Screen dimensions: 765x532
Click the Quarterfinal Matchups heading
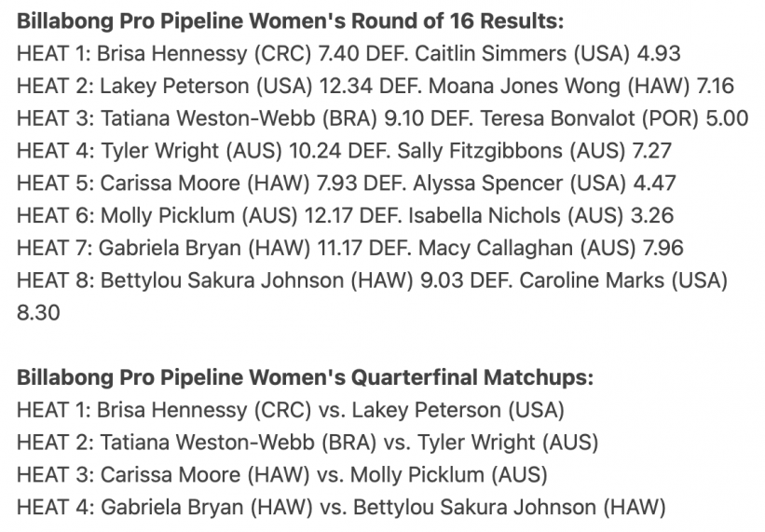coord(305,377)
